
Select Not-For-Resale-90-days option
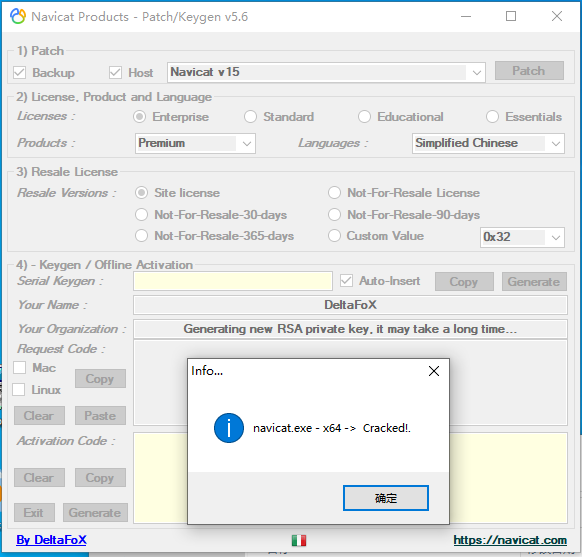(334, 214)
